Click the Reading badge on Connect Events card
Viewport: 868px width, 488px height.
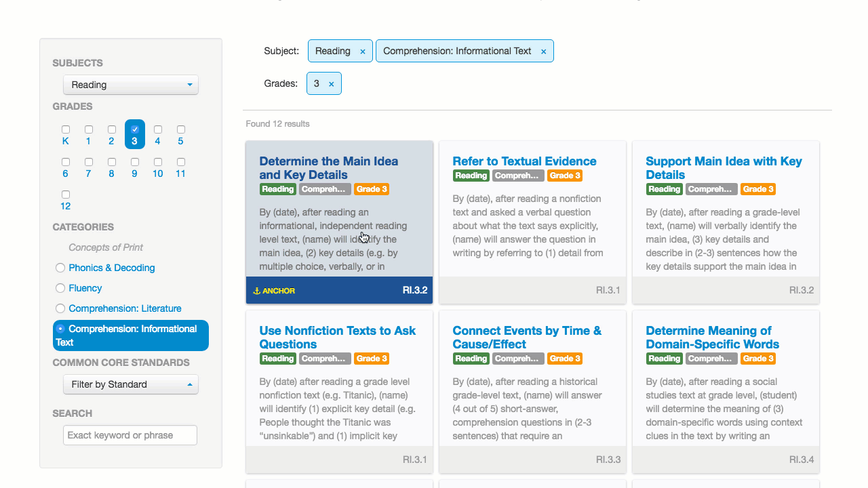471,359
